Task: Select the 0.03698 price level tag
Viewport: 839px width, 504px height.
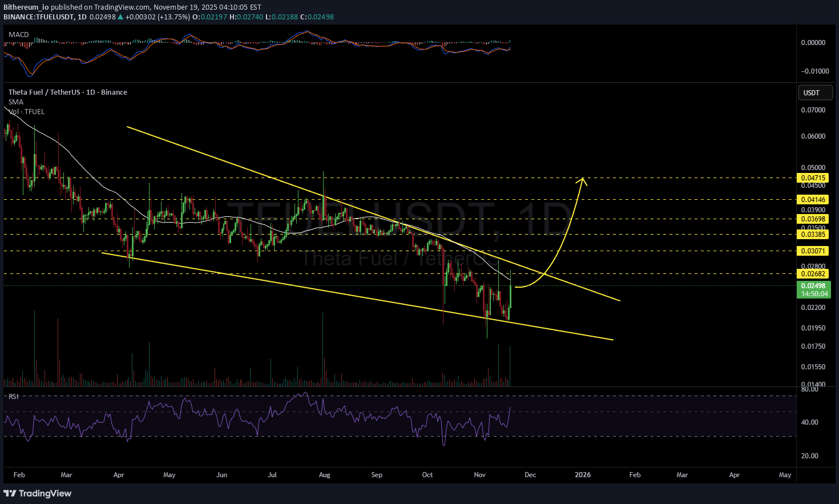Action: tap(813, 219)
